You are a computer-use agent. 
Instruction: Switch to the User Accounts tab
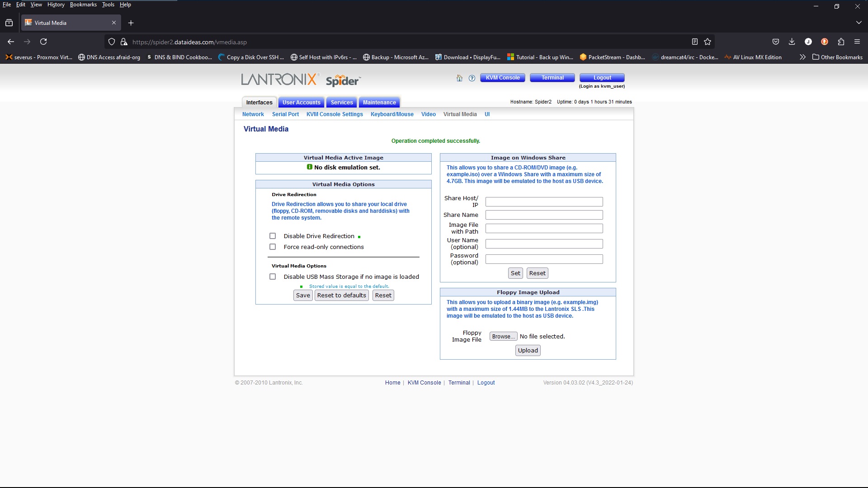pyautogui.click(x=301, y=103)
